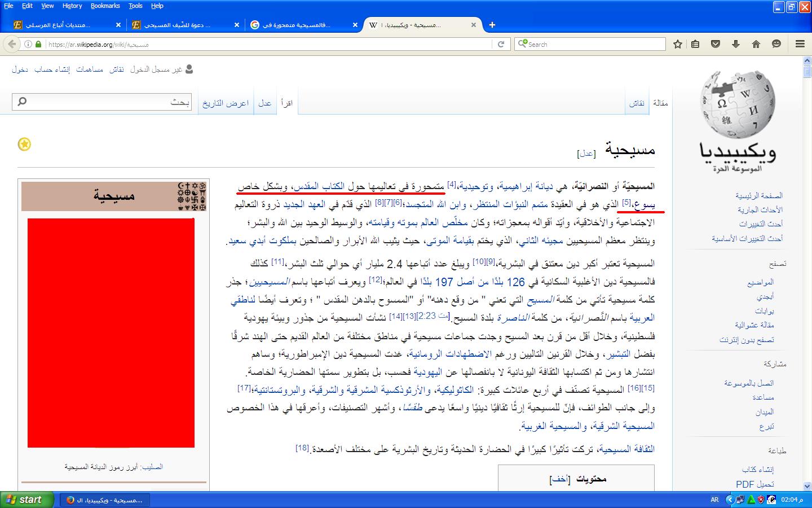Click the green padlock security icon

38,44
